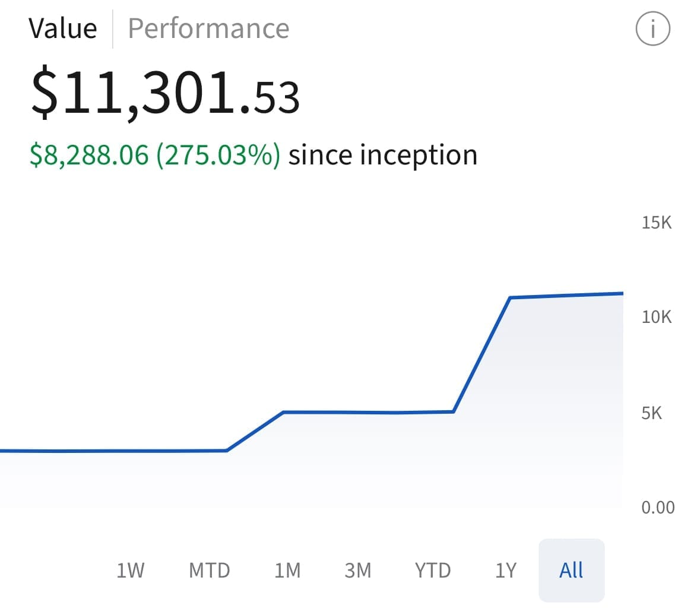Click the 0.00 axis label
Viewport: 700px width, 615px height.
click(657, 508)
